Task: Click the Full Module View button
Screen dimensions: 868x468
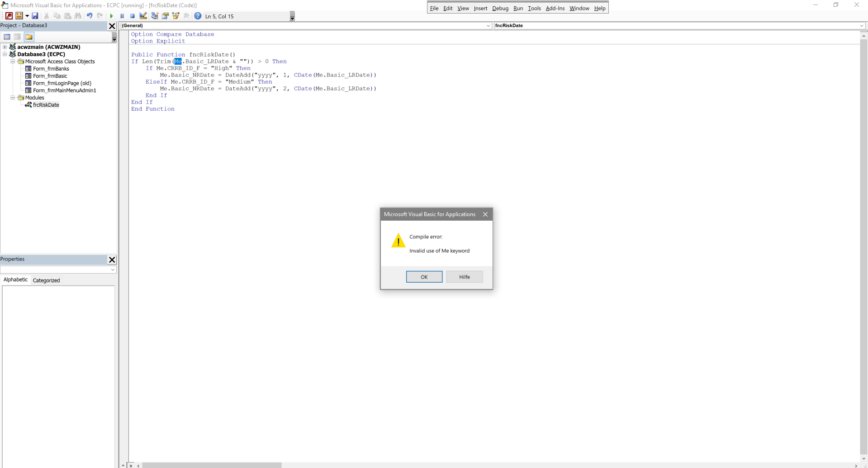Action: [131, 465]
